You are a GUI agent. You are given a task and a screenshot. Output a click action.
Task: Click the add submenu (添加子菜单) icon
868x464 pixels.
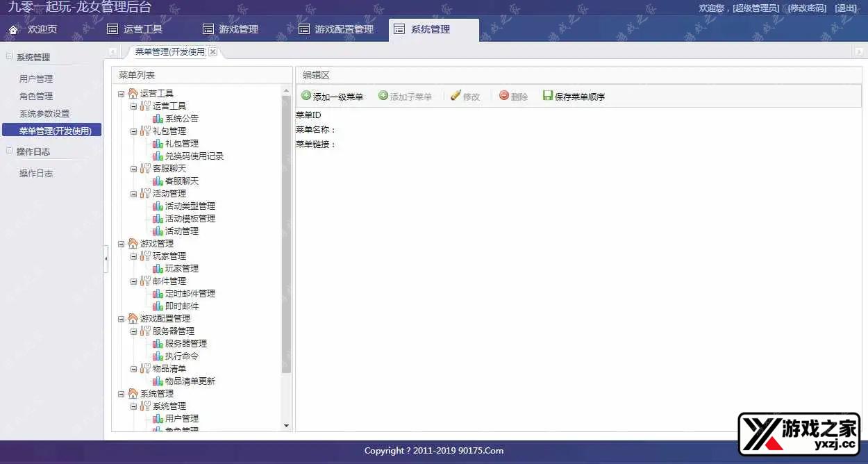[x=383, y=96]
